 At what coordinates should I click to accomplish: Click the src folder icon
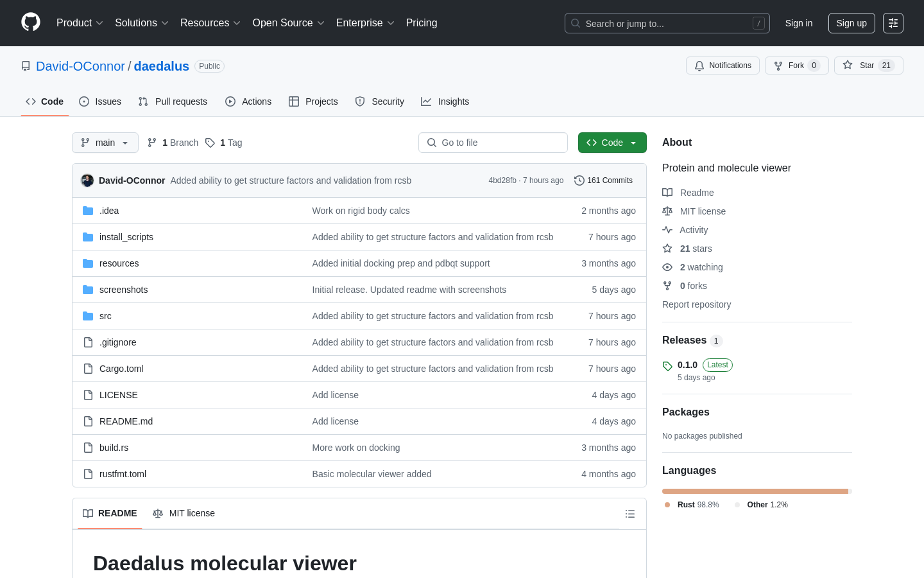coord(88,316)
